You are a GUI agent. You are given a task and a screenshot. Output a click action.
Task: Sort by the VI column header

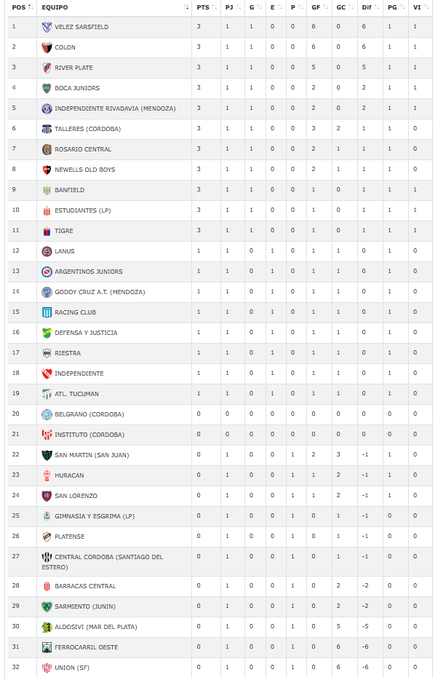420,7
